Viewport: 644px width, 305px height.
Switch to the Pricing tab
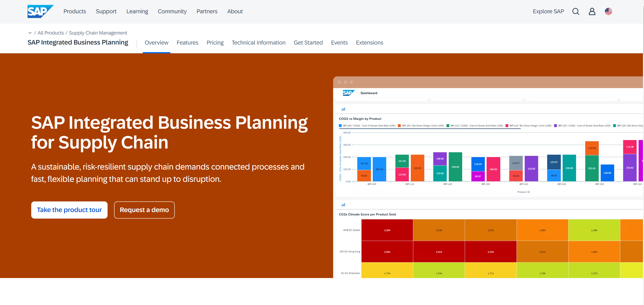(x=215, y=42)
